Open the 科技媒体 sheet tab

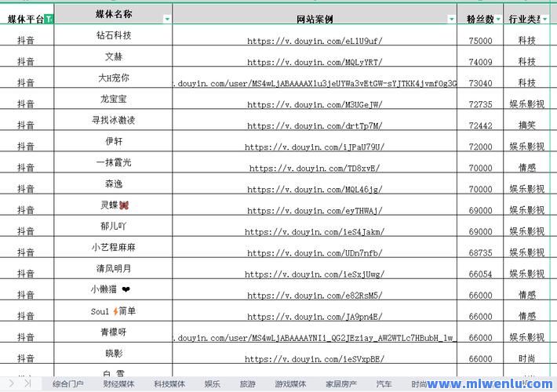tap(169, 384)
